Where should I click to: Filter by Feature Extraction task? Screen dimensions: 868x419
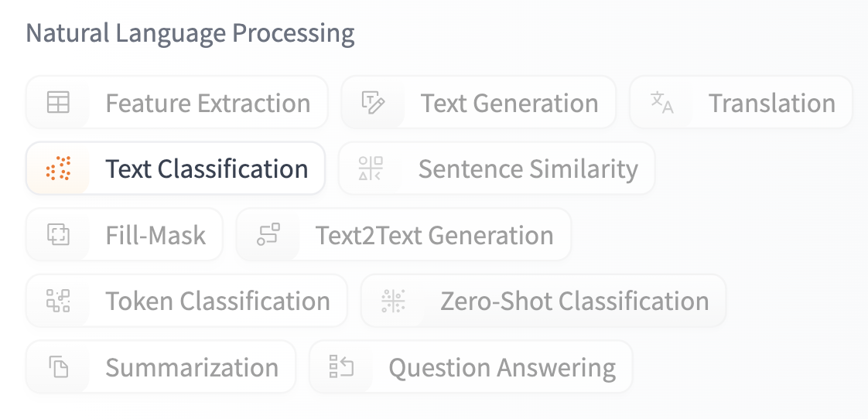tap(207, 103)
